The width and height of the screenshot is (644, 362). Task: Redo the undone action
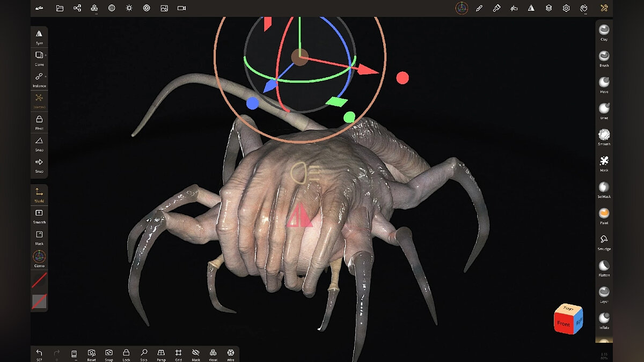click(x=57, y=354)
